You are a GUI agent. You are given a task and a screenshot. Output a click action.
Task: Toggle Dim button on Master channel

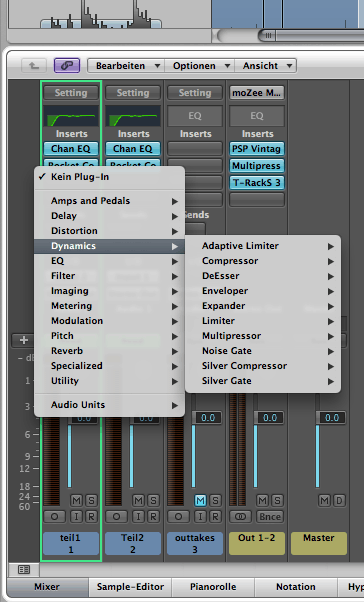(x=339, y=500)
